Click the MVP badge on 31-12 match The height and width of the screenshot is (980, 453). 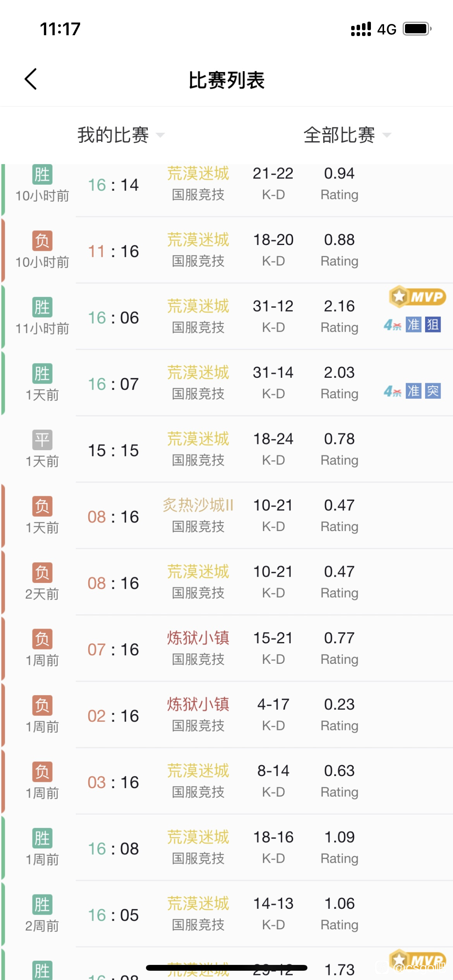(417, 297)
